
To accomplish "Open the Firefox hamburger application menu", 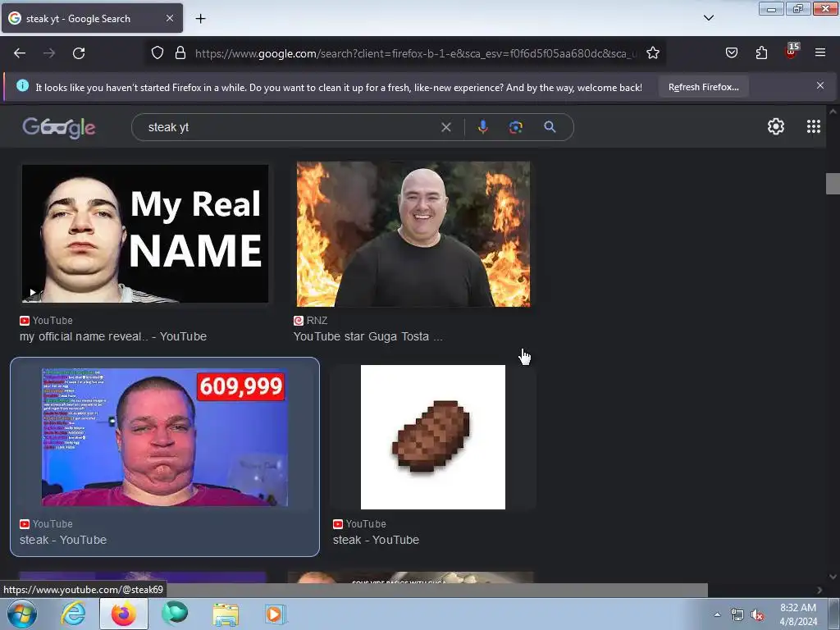I will click(820, 53).
